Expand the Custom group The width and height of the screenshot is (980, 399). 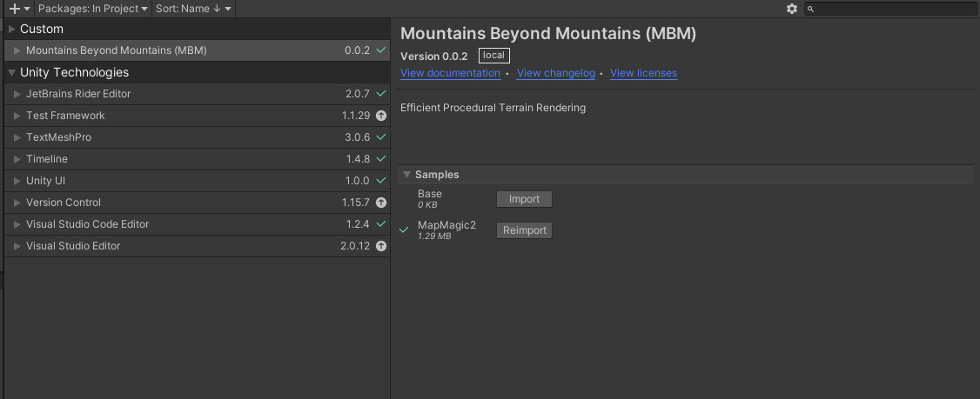(12, 29)
